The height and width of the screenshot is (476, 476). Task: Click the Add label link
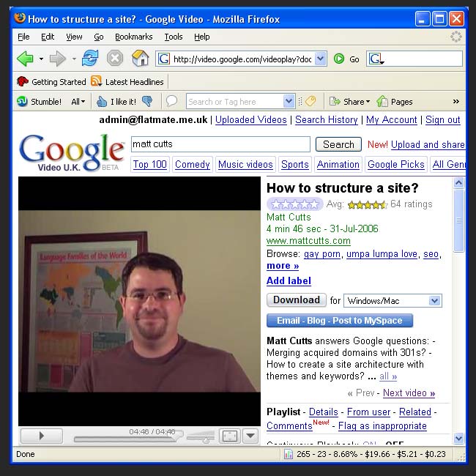pyautogui.click(x=289, y=280)
